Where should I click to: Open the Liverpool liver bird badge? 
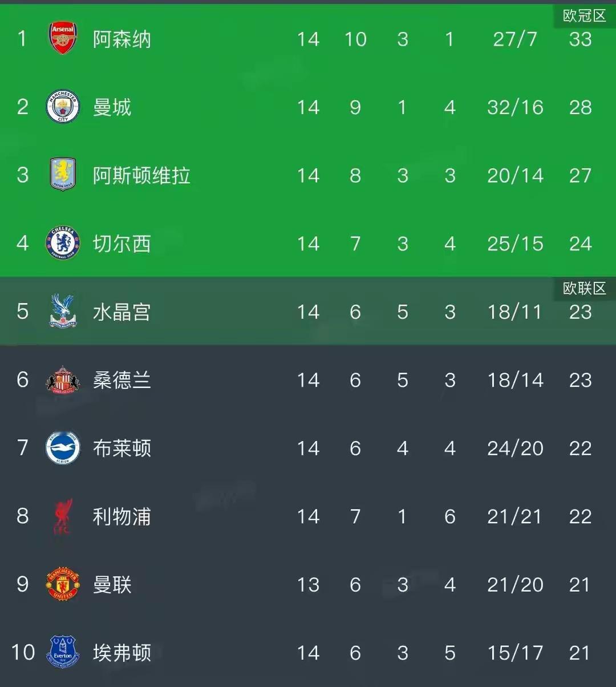point(63,516)
